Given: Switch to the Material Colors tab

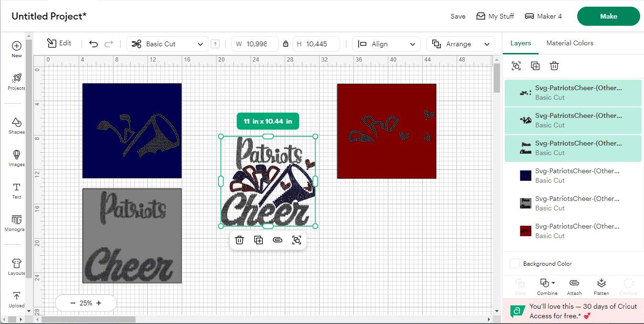Looking at the screenshot, I should coord(570,43).
